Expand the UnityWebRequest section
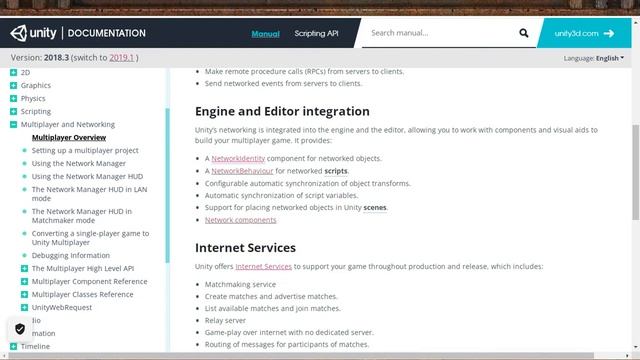The height and width of the screenshot is (360, 640). tap(24, 307)
